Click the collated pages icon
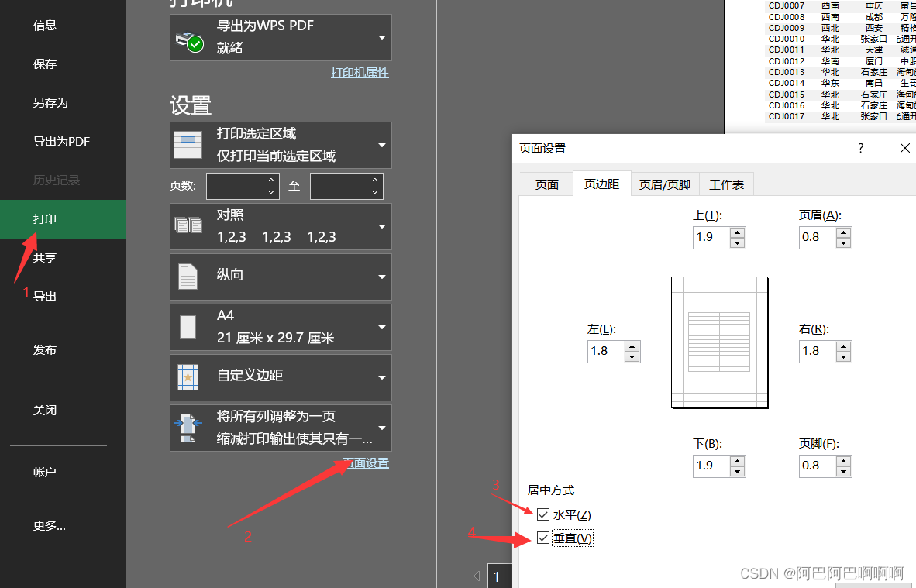Image resolution: width=916 pixels, height=588 pixels. coord(187,226)
